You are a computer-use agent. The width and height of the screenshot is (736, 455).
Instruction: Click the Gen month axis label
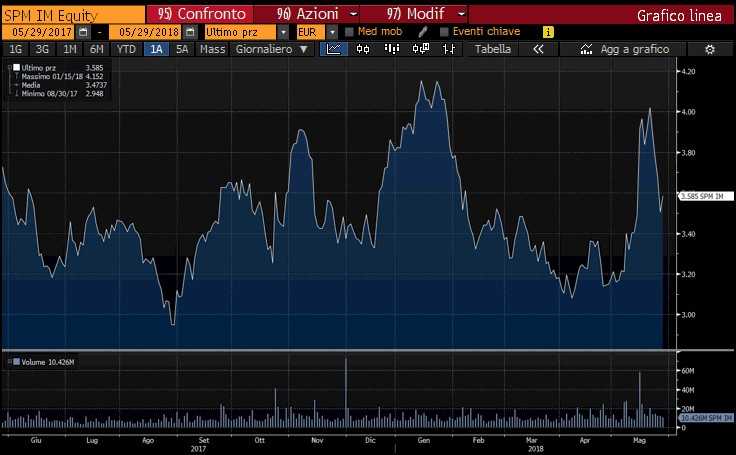click(423, 440)
